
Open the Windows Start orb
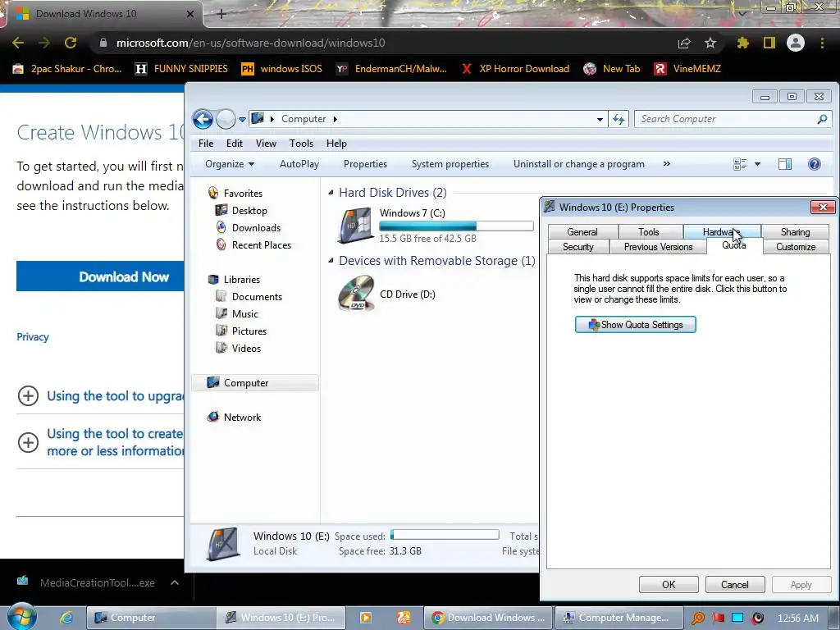click(x=22, y=617)
